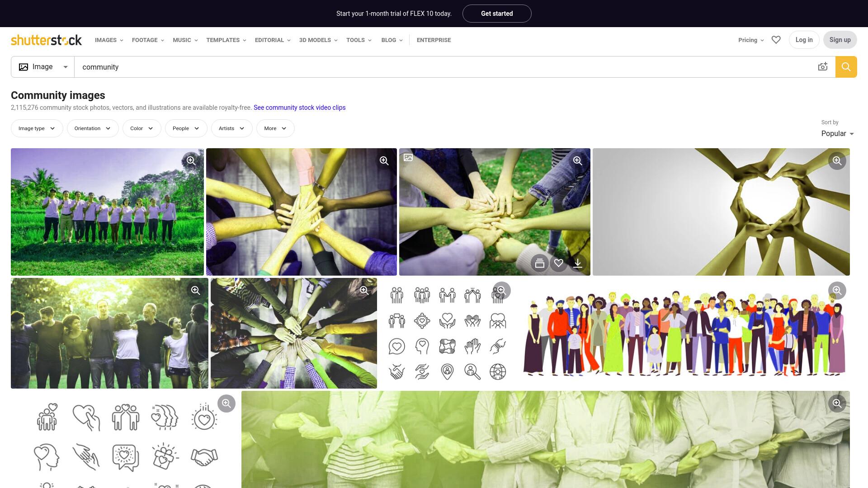Click the search by image camera icon
868x488 pixels.
point(823,67)
